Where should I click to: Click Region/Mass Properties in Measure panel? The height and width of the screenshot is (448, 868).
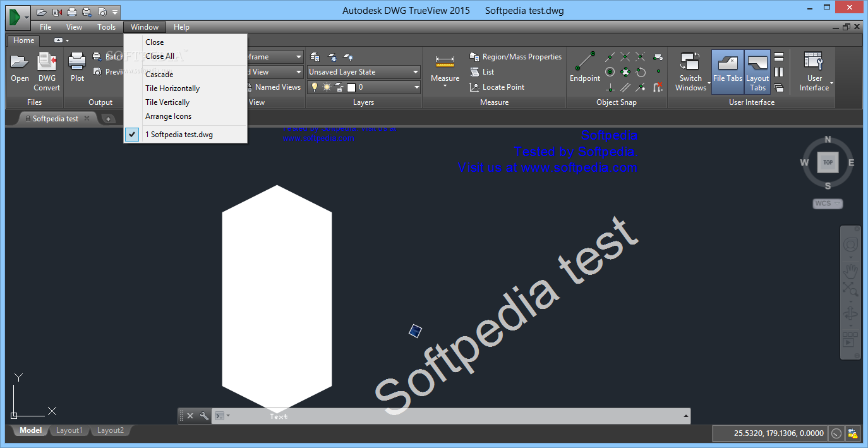pyautogui.click(x=515, y=57)
